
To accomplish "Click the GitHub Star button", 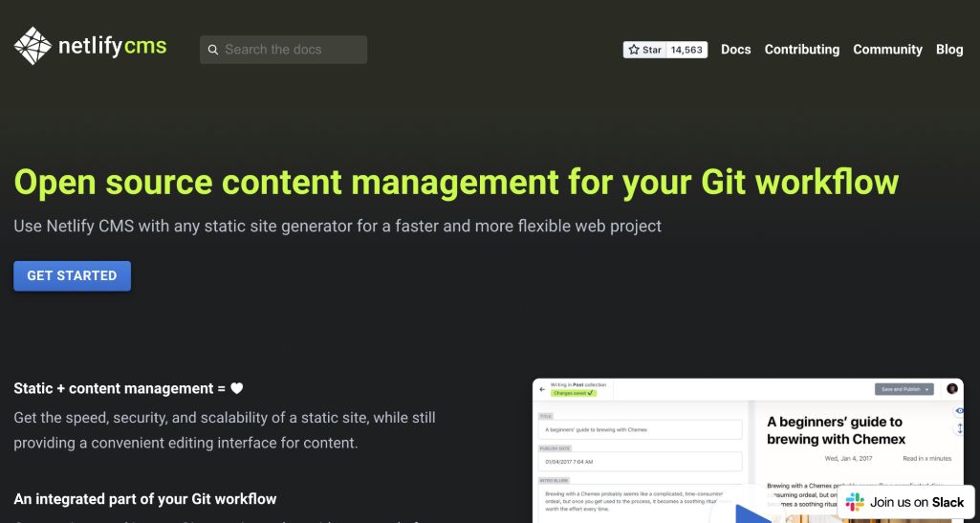I will 645,50.
